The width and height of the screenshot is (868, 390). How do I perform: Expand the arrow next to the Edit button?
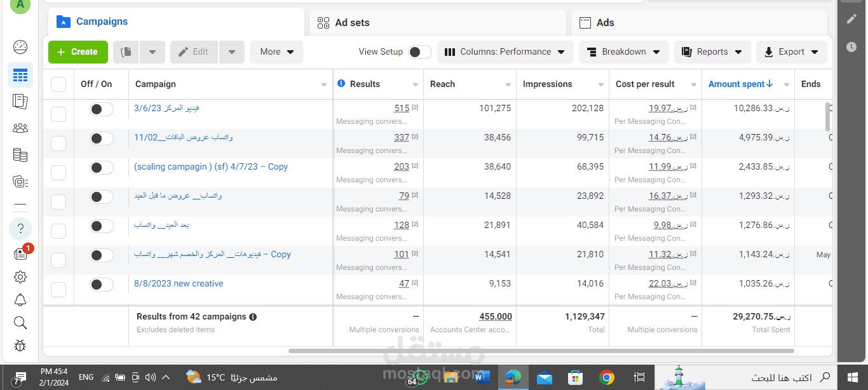pyautogui.click(x=232, y=52)
